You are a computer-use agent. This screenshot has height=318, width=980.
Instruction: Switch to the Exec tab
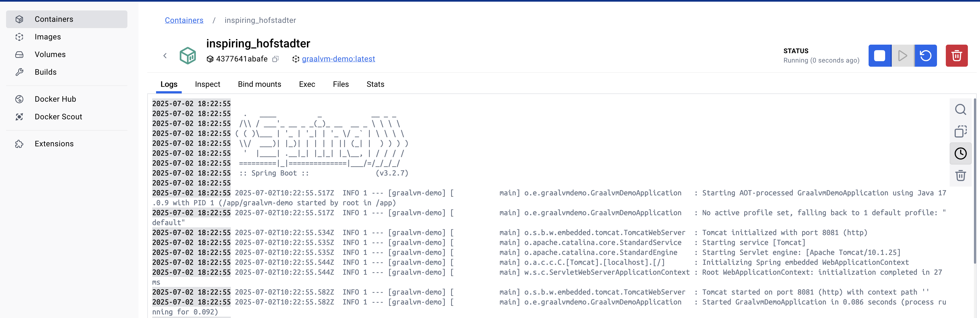click(x=307, y=84)
